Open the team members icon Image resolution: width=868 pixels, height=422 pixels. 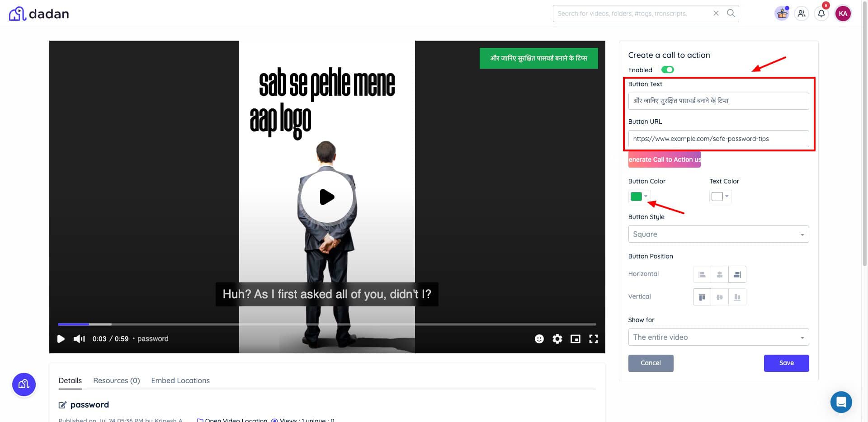coord(801,14)
